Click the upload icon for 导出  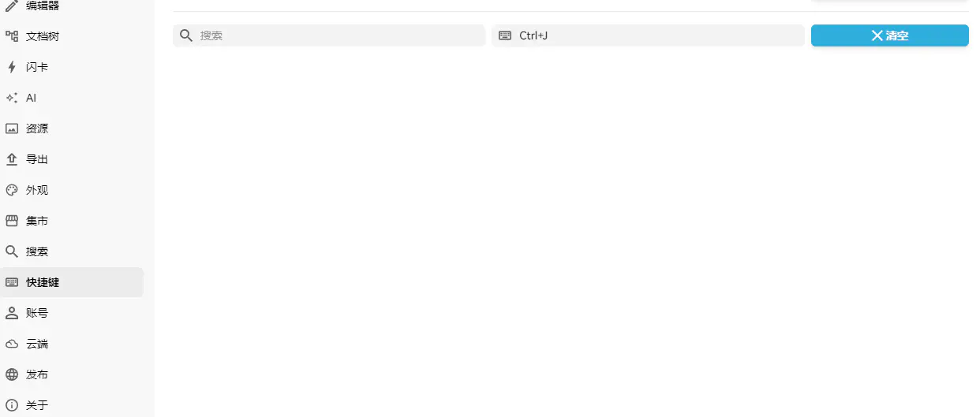[x=12, y=159]
